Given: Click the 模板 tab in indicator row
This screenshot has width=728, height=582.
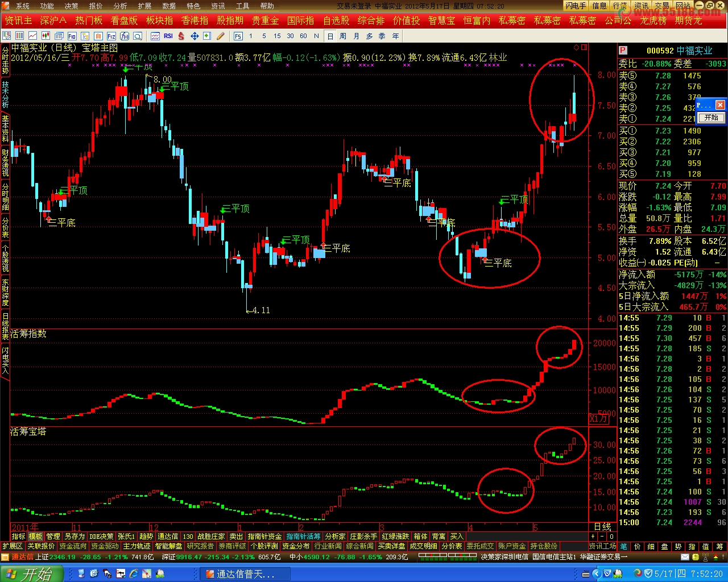Looking at the screenshot, I should pyautogui.click(x=35, y=537).
